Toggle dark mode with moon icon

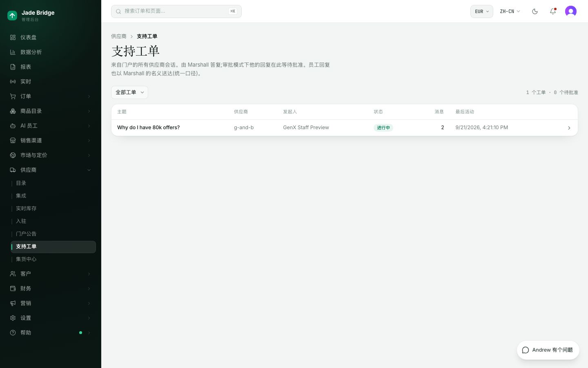coord(535,11)
